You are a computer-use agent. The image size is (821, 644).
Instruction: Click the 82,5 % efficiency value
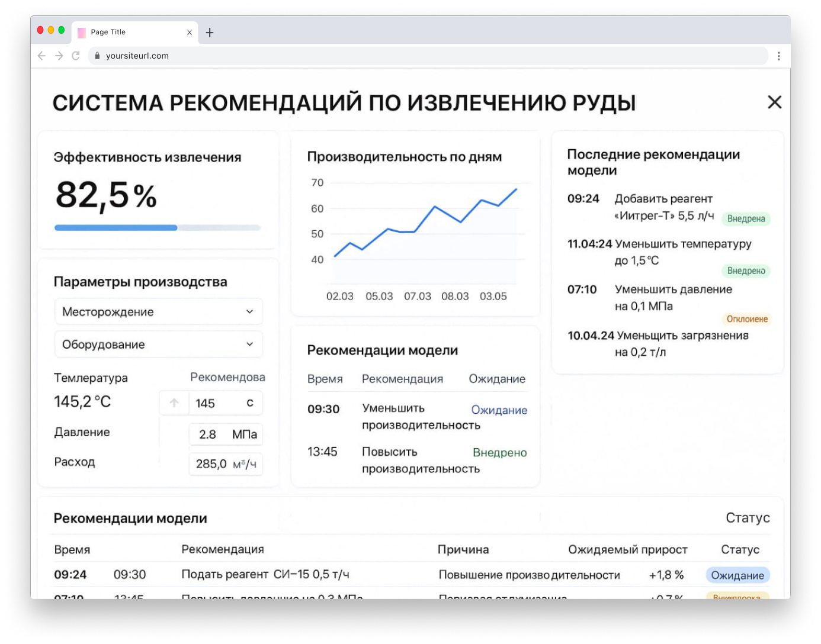point(106,196)
